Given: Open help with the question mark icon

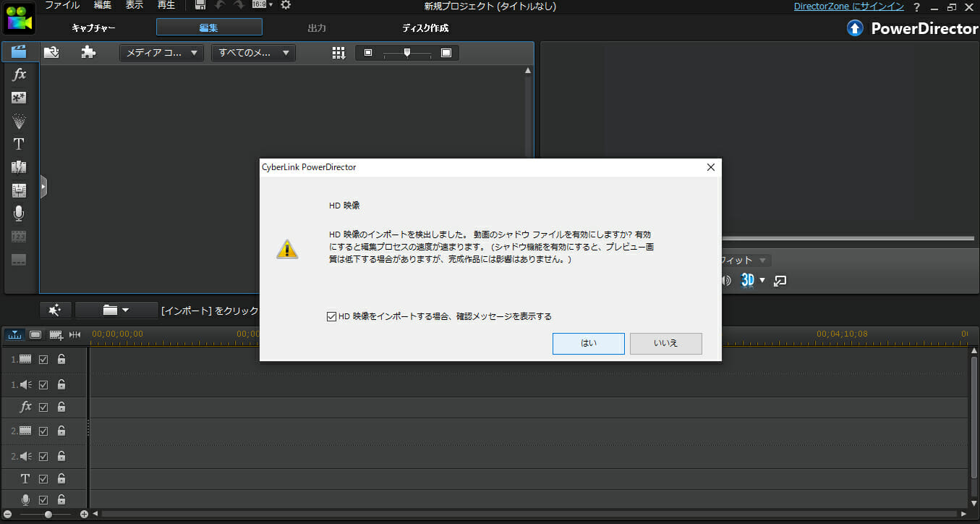Looking at the screenshot, I should pos(916,7).
